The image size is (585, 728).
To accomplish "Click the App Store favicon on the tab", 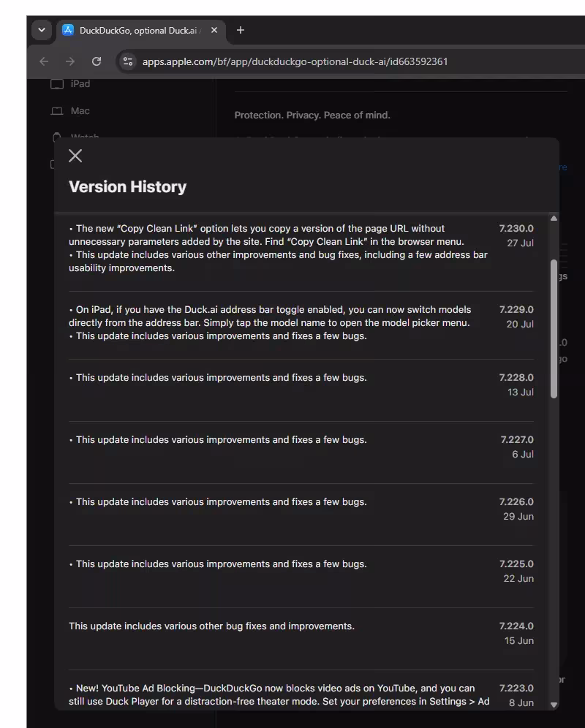I will pyautogui.click(x=68, y=30).
